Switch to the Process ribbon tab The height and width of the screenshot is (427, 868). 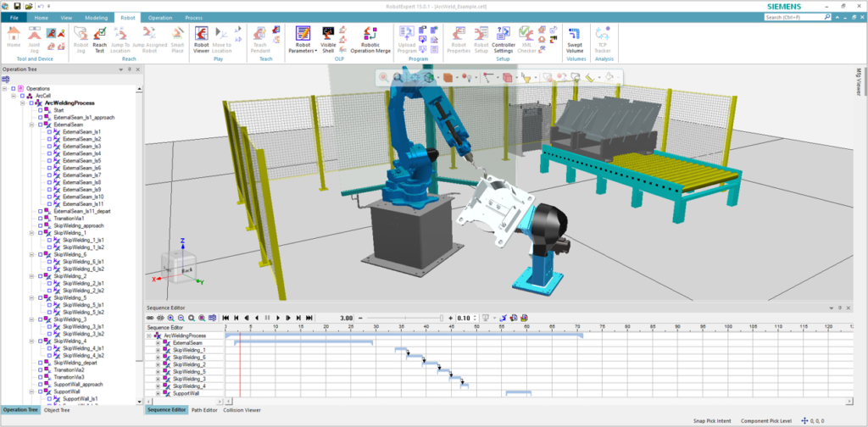point(193,18)
